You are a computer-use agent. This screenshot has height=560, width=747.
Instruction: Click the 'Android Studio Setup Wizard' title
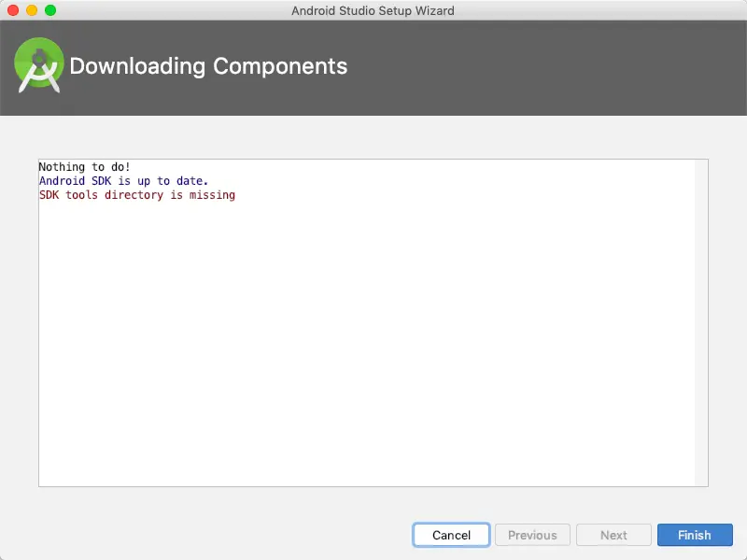[373, 10]
